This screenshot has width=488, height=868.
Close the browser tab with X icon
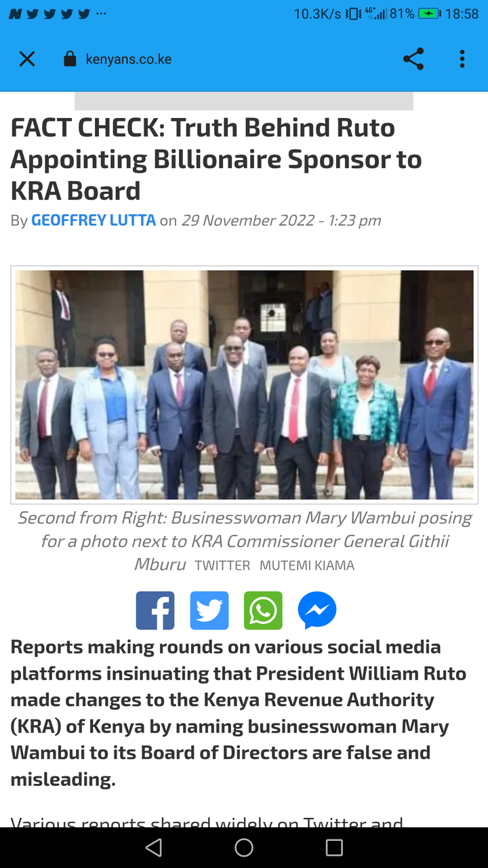[27, 59]
